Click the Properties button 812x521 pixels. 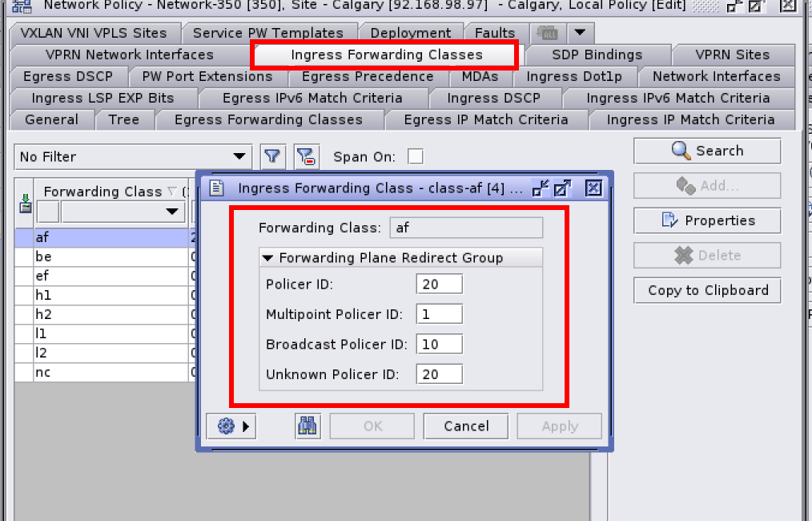point(707,220)
